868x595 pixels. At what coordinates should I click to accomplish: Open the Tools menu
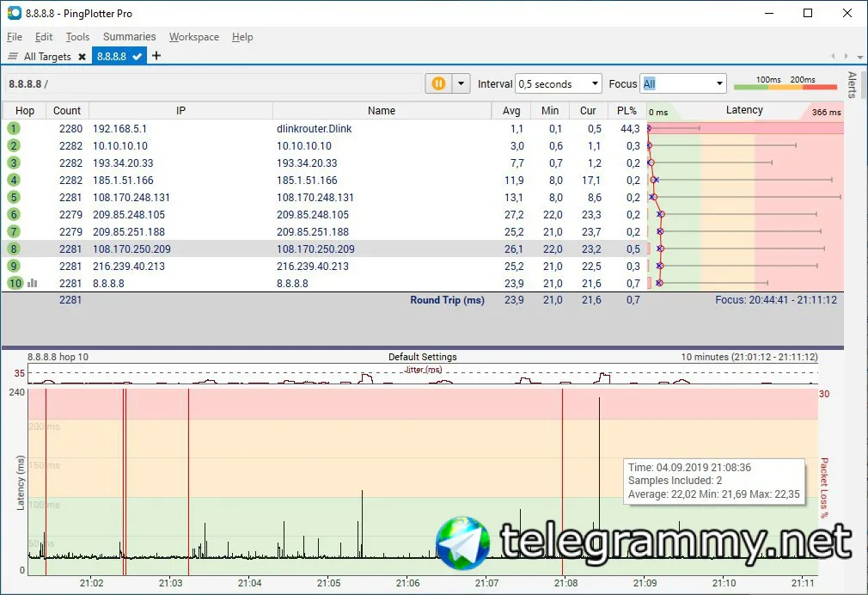click(x=77, y=37)
